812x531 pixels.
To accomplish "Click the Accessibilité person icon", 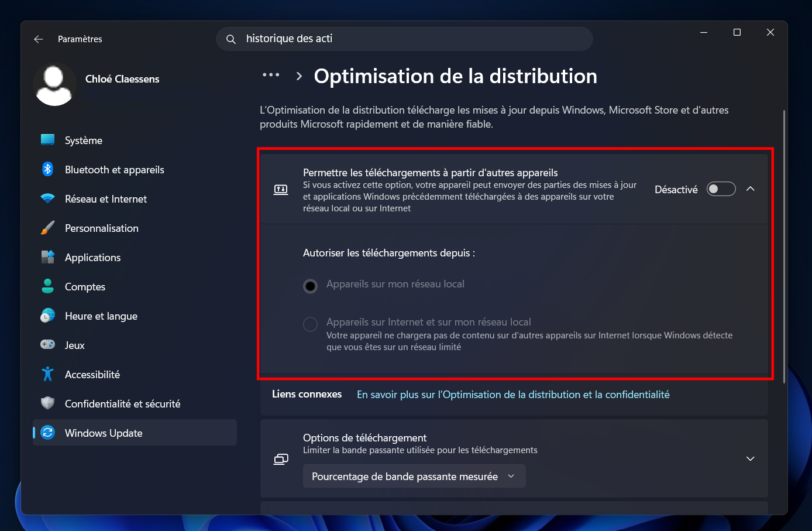I will coord(48,374).
